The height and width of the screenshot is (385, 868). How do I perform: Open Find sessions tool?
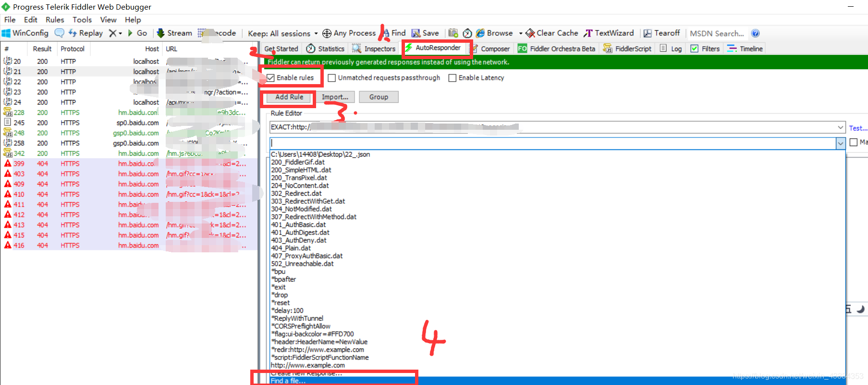[x=394, y=33]
